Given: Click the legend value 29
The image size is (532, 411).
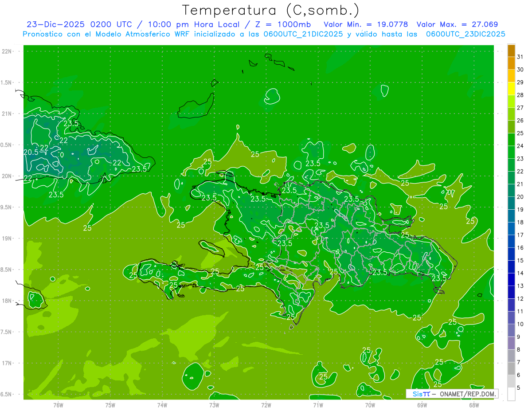Looking at the screenshot, I should tap(520, 82).
